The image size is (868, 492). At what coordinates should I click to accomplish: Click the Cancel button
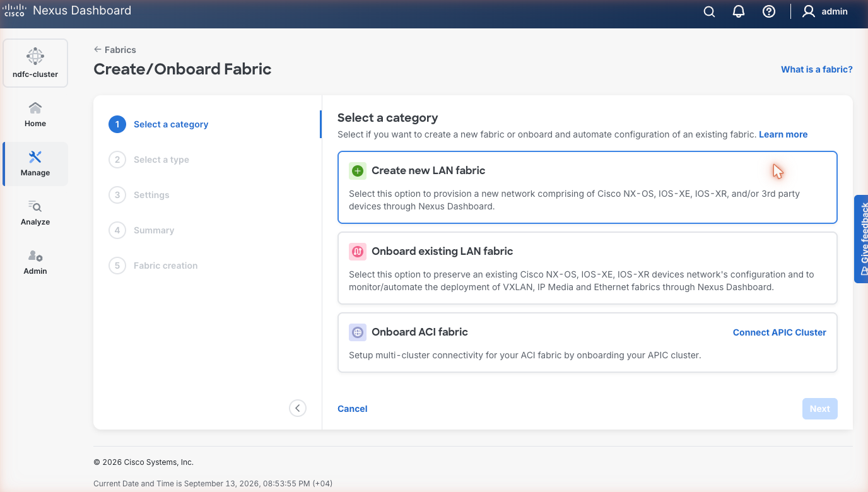point(353,409)
